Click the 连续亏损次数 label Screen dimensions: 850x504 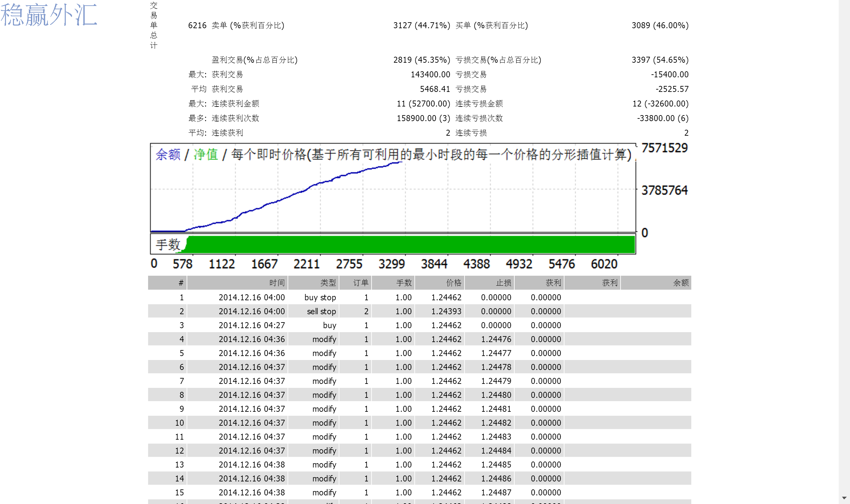(x=479, y=118)
